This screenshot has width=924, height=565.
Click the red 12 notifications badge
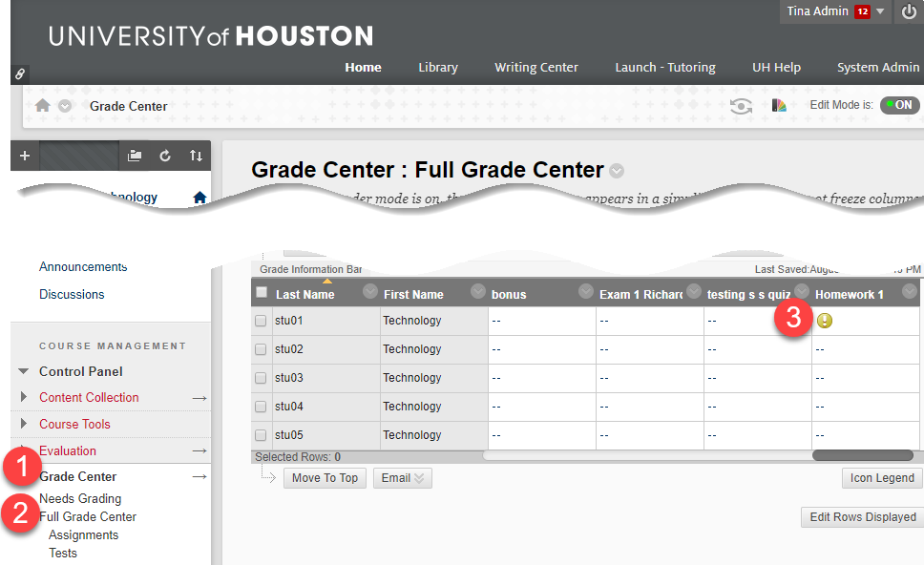pyautogui.click(x=863, y=11)
